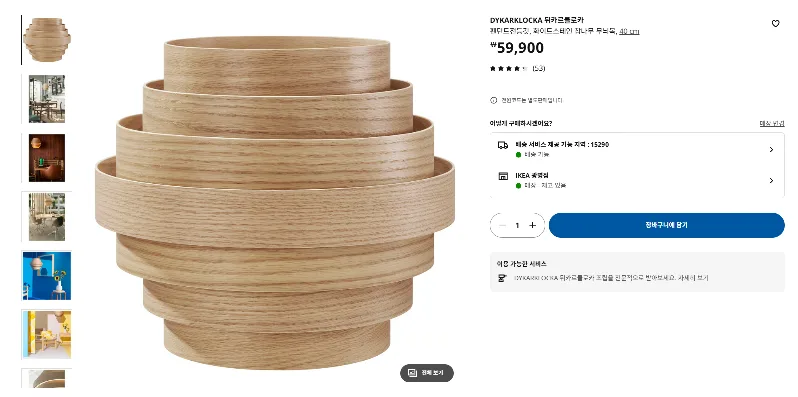The image size is (798, 397).
Task: Select the dining room thumbnail image
Action: [x=47, y=99]
